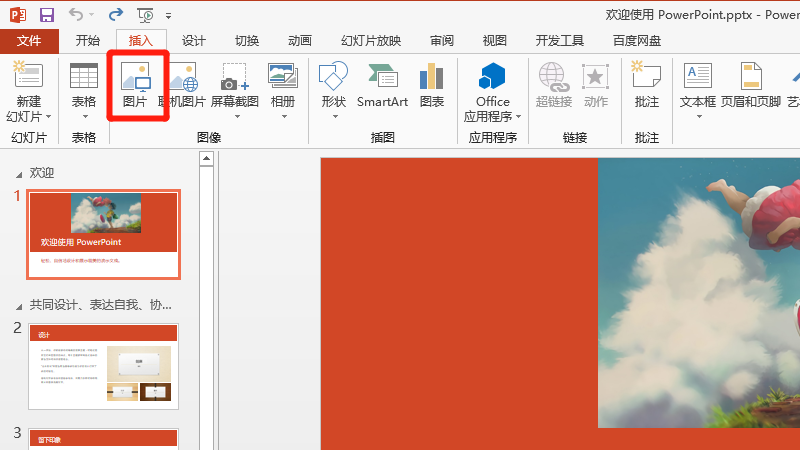Open the Animations (动画) tab
The width and height of the screenshot is (800, 450).
[x=299, y=41]
